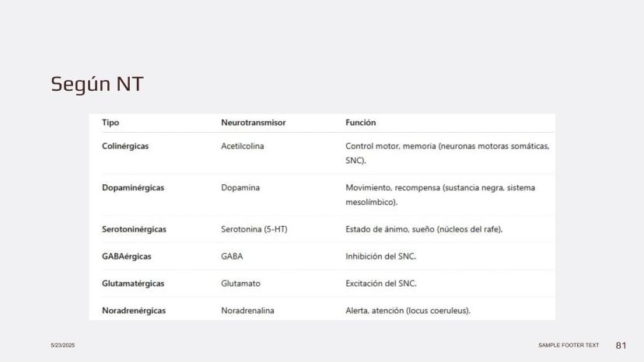This screenshot has height=362, width=644.
Task: Click the 'Glutamato' neurotransmitter cell
Action: pos(240,284)
